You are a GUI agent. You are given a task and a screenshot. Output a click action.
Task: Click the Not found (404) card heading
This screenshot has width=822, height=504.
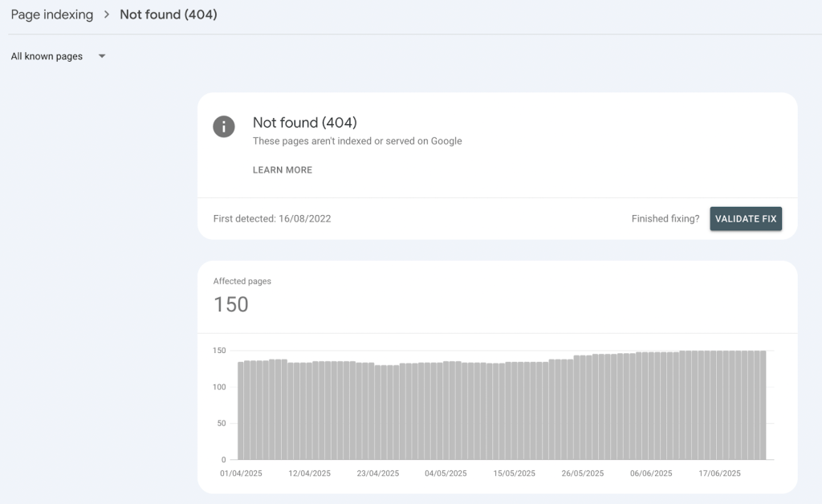pyautogui.click(x=304, y=122)
